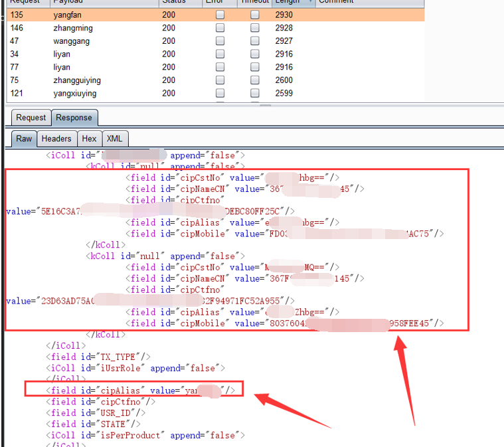Viewport: 504px width, 447px height.
Task: Select the yangfan result row
Action: (73, 15)
